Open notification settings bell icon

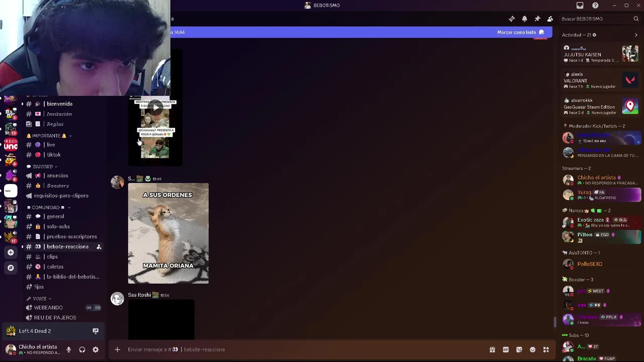click(x=524, y=19)
